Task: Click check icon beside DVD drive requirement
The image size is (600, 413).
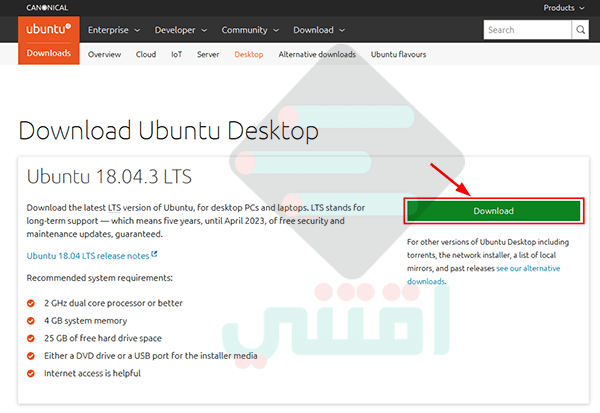Action: click(x=31, y=356)
